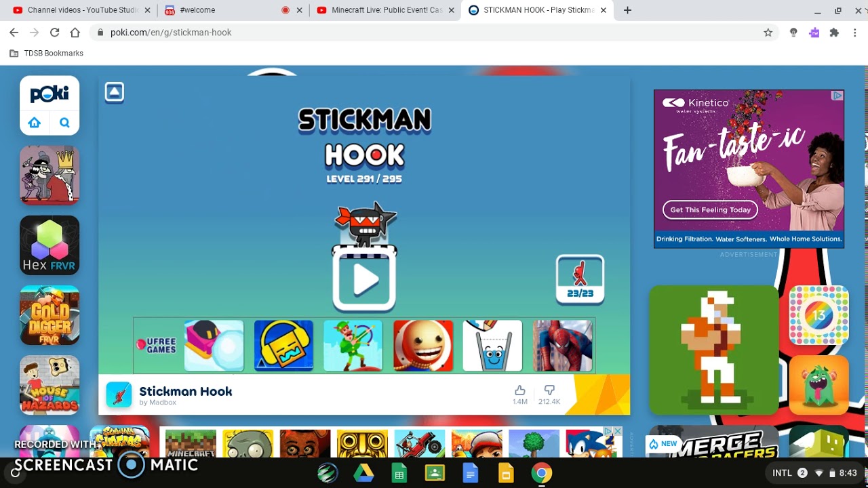Open Google Drive from the shelf
868x488 pixels.
click(x=363, y=473)
